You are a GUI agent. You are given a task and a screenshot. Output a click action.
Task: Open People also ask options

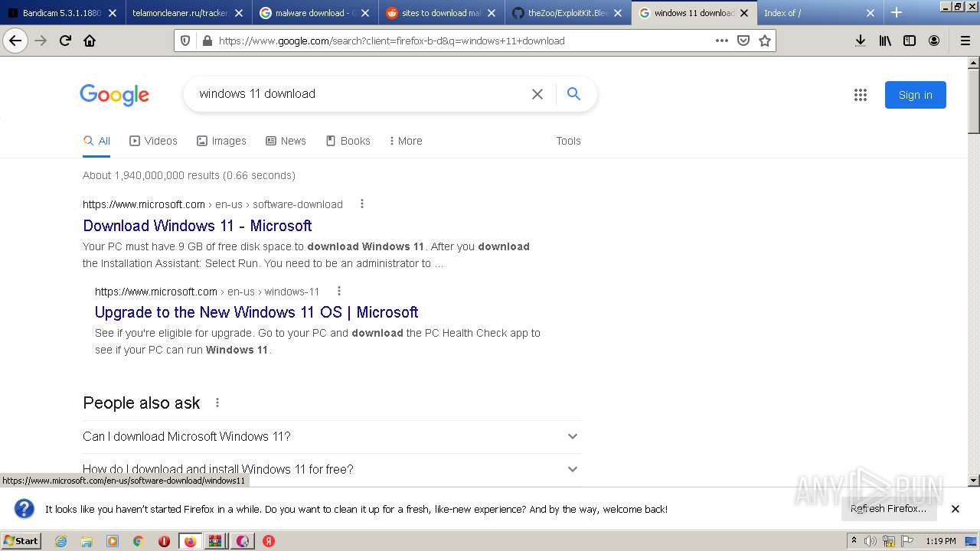point(217,403)
